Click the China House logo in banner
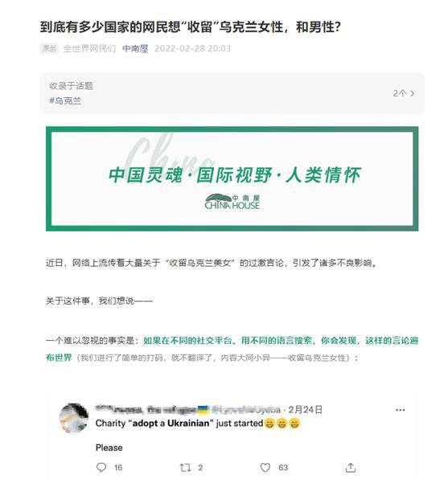The height and width of the screenshot is (479, 448). 232,202
